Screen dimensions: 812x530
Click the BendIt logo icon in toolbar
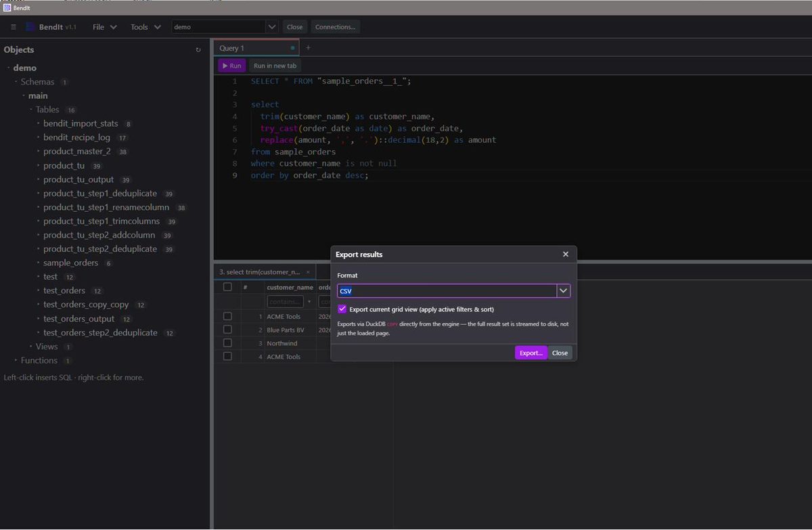point(30,27)
